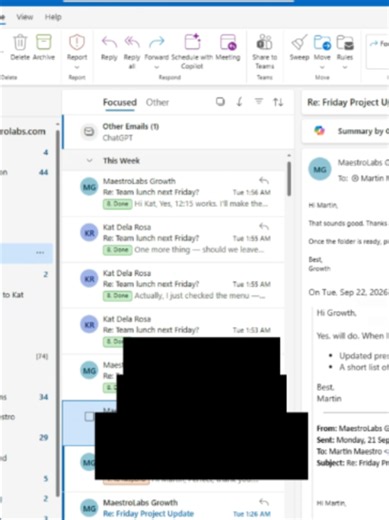Select folder with count 44
Screen dimensions: 389x520
[26, 172]
